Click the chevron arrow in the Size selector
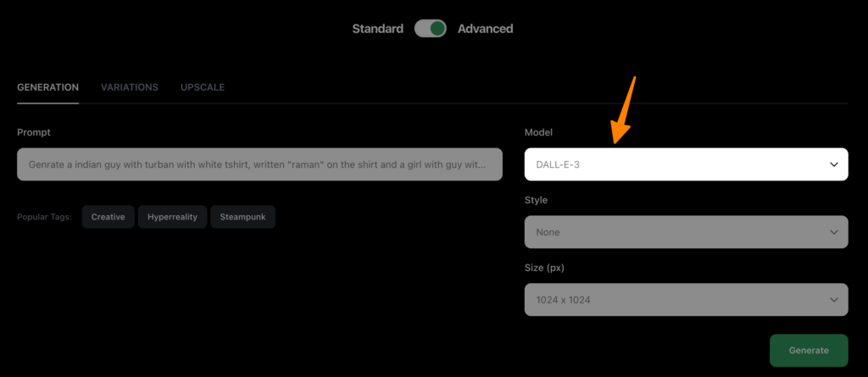Viewport: 868px width, 377px height. pyautogui.click(x=833, y=300)
